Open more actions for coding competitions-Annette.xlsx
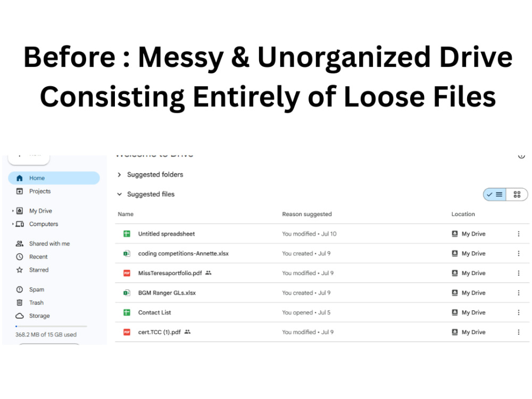Screen dimensions: 532x399 coord(518,254)
